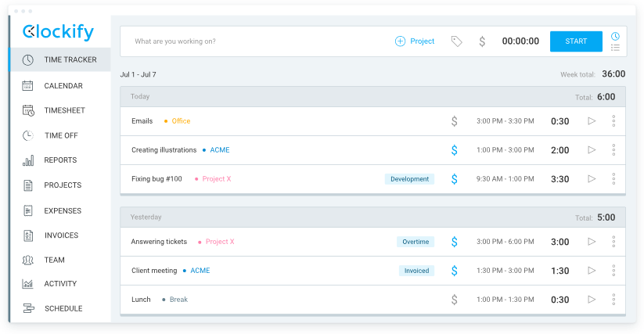The width and height of the screenshot is (644, 334).
Task: Open the three-dot menu for Fixing bug #100
Action: click(x=613, y=179)
